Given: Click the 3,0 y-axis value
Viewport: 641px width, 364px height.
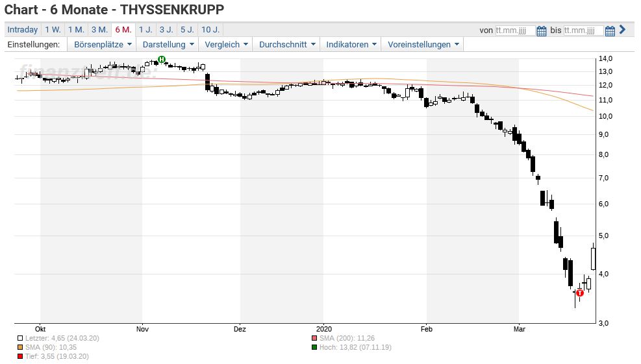Looking at the screenshot, I should [604, 323].
